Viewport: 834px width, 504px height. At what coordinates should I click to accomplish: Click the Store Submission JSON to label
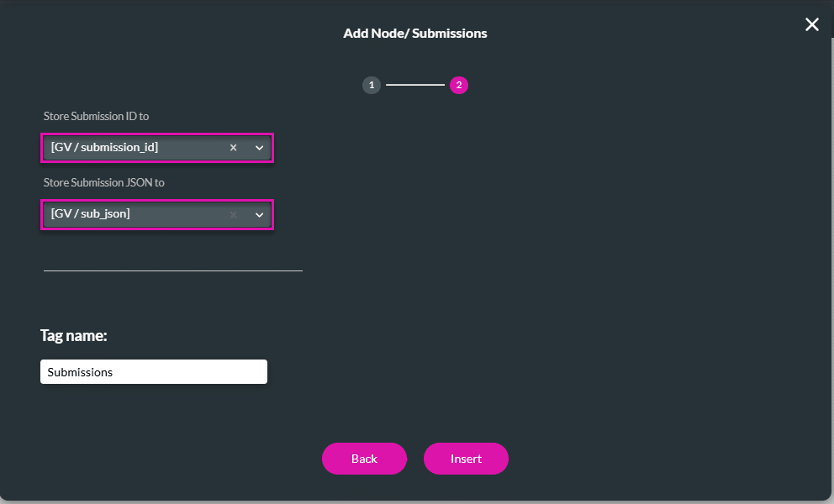point(103,182)
